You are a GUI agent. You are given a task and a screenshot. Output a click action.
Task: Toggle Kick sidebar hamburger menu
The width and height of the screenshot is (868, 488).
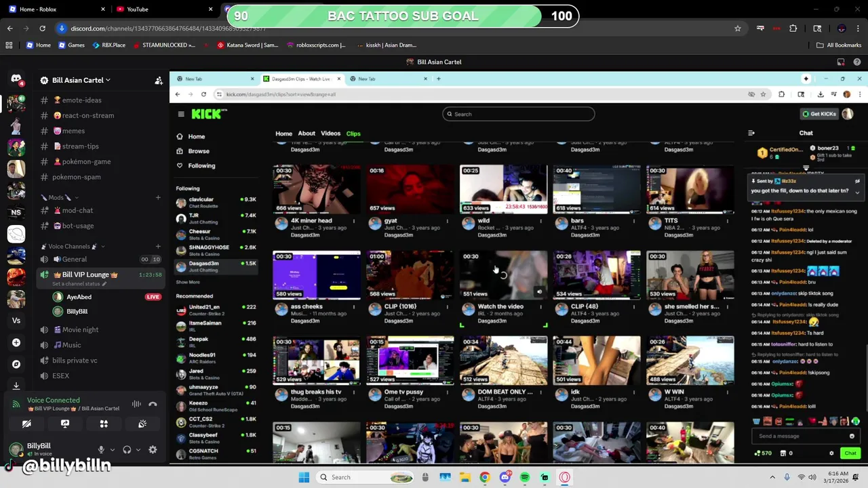tap(181, 114)
